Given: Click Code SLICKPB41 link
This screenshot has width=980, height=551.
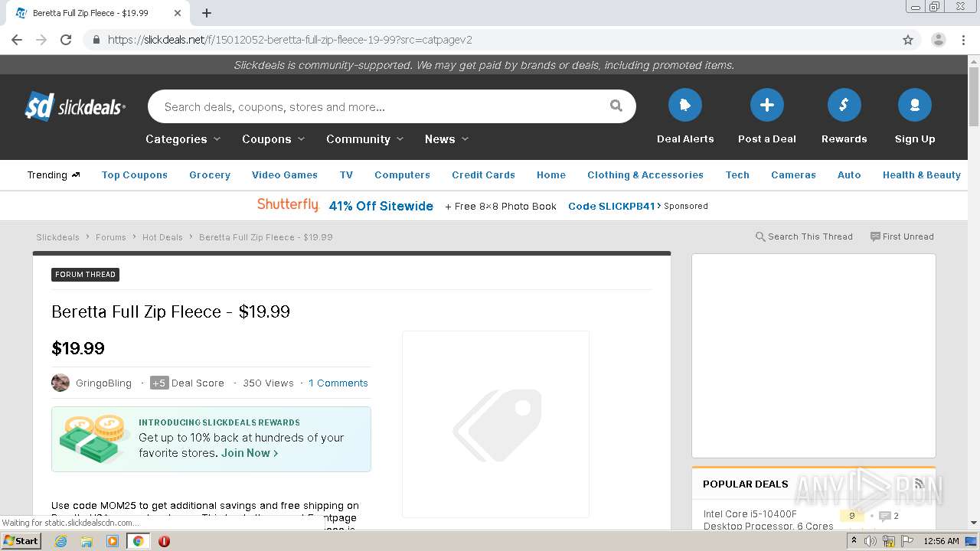Looking at the screenshot, I should 614,206.
